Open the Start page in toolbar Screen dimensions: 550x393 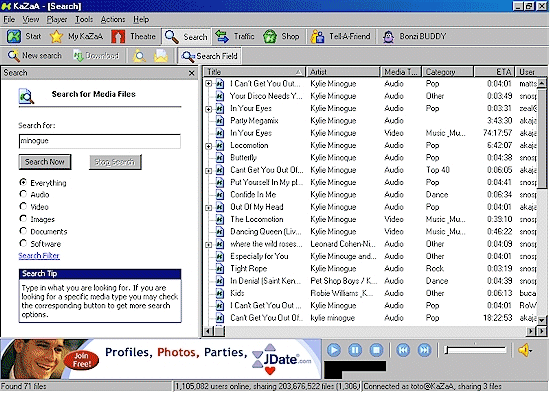[24, 36]
